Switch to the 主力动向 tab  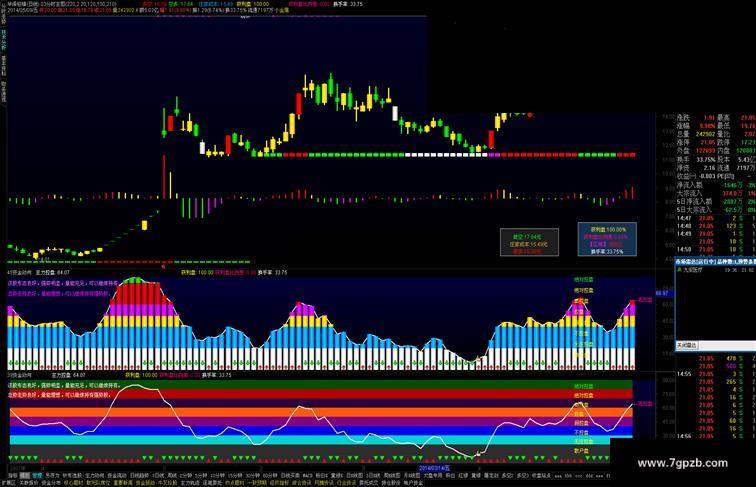(x=95, y=475)
